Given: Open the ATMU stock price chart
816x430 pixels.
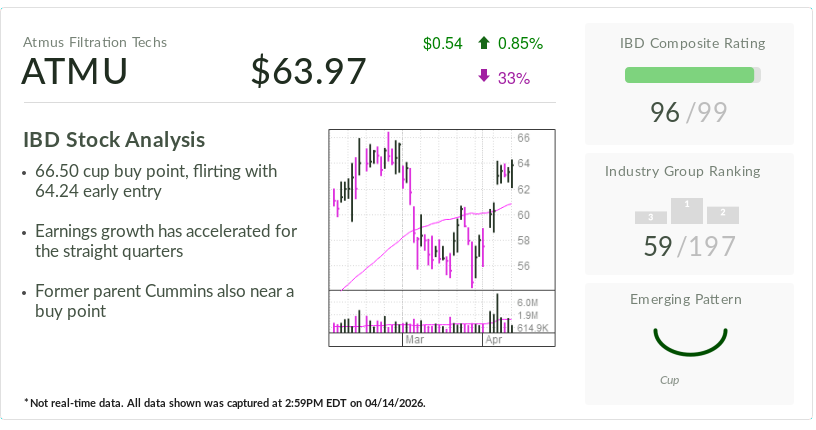Looking at the screenshot, I should tap(422, 210).
